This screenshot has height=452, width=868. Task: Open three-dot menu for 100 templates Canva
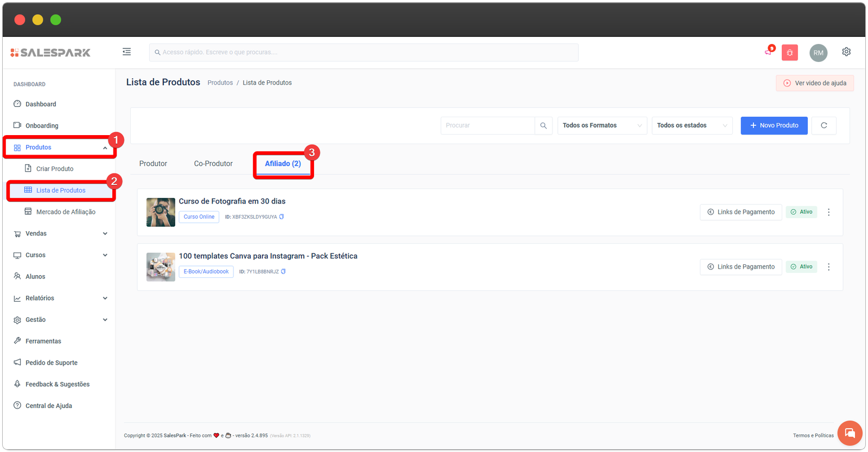pyautogui.click(x=828, y=267)
